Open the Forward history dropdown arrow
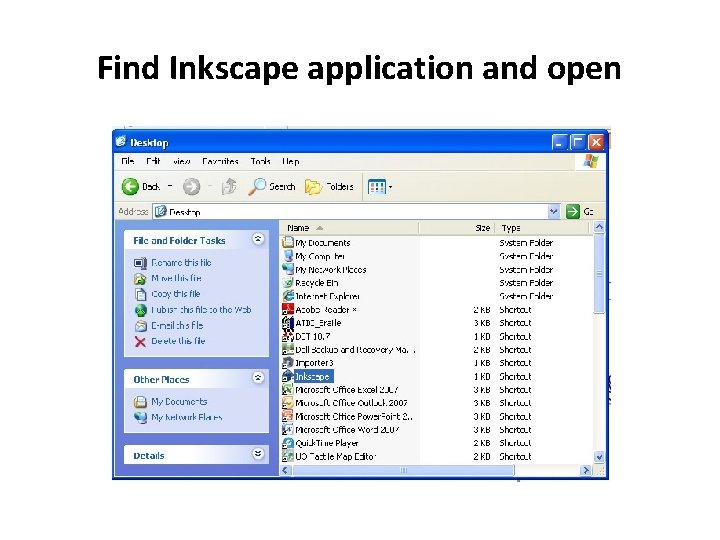The width and height of the screenshot is (720, 540). (x=210, y=186)
